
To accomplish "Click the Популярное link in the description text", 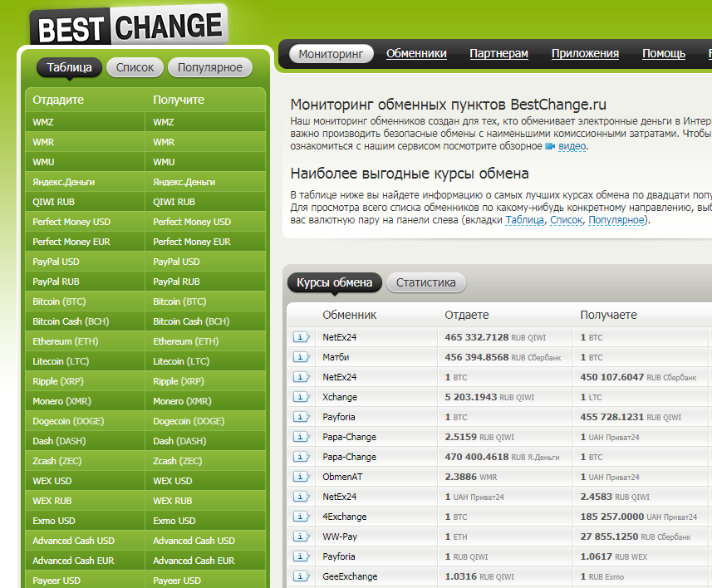I will tap(616, 220).
